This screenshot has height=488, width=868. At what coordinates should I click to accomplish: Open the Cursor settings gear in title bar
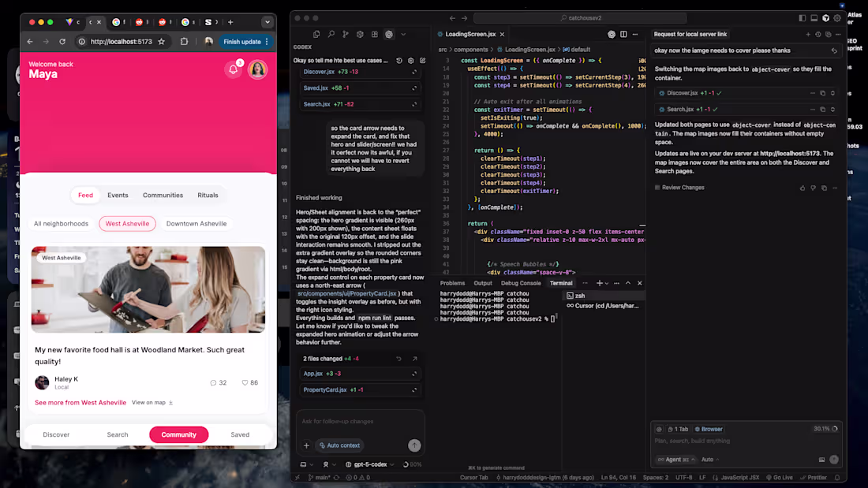coord(837,18)
